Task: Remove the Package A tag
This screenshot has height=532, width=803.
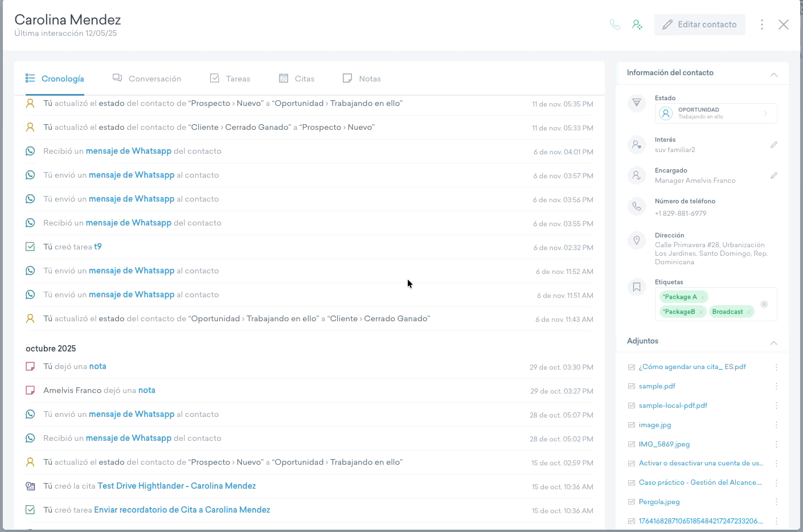Action: pyautogui.click(x=703, y=297)
